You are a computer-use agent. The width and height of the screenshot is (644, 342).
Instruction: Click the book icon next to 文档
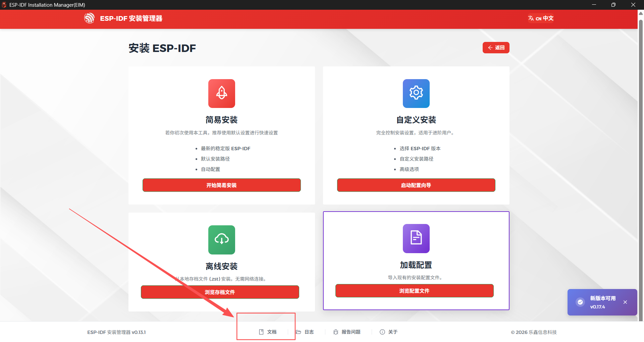click(261, 332)
